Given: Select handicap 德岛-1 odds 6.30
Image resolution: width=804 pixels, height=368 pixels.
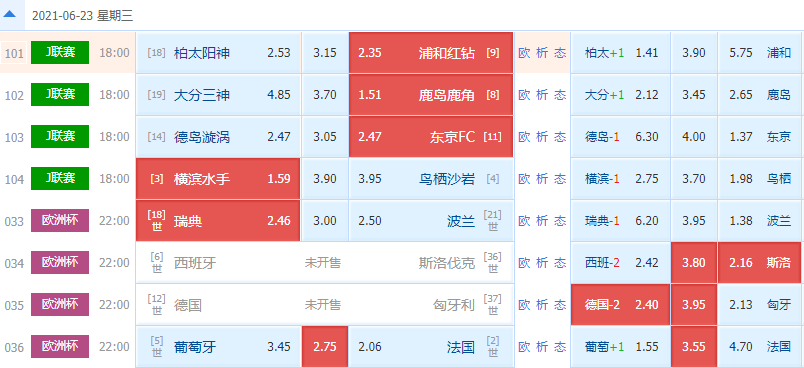Looking at the screenshot, I should click(x=620, y=137).
